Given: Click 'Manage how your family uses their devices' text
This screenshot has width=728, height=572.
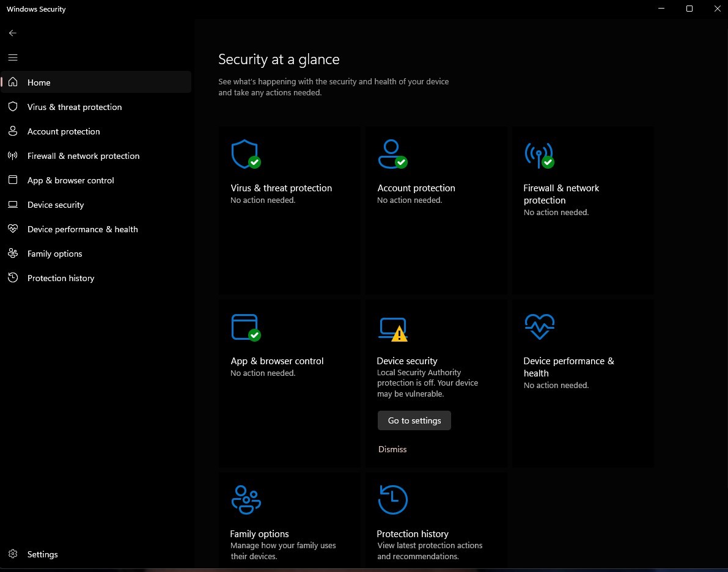Looking at the screenshot, I should [x=283, y=551].
